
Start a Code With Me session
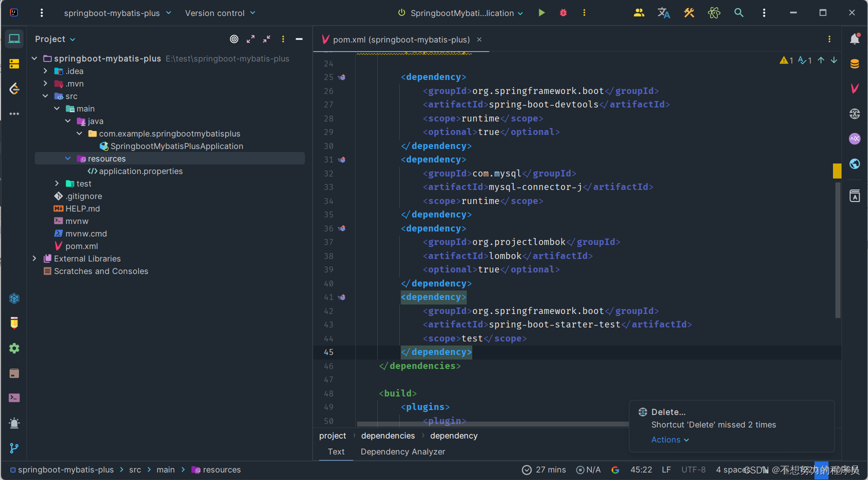click(x=639, y=12)
